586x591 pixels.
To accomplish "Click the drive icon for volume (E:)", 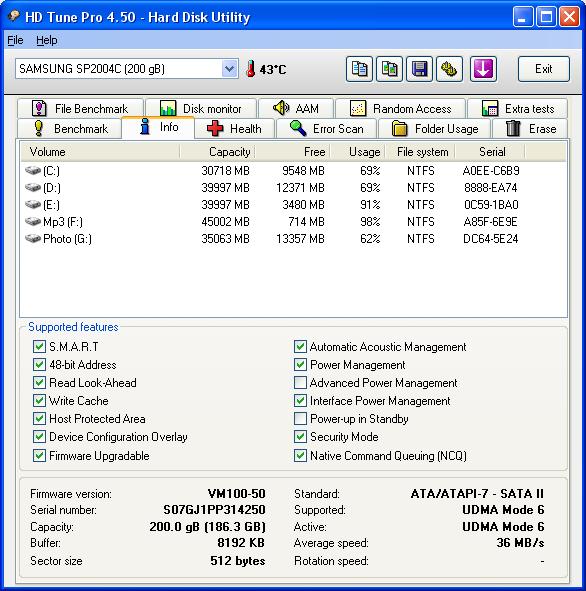I will point(33,204).
